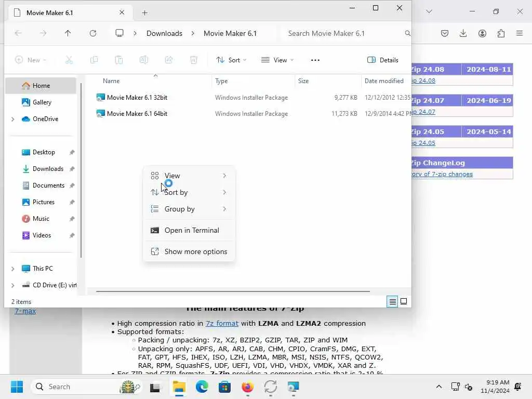The image size is (532, 399).
Task: Click the 7z format link in browser
Action: pos(222,323)
